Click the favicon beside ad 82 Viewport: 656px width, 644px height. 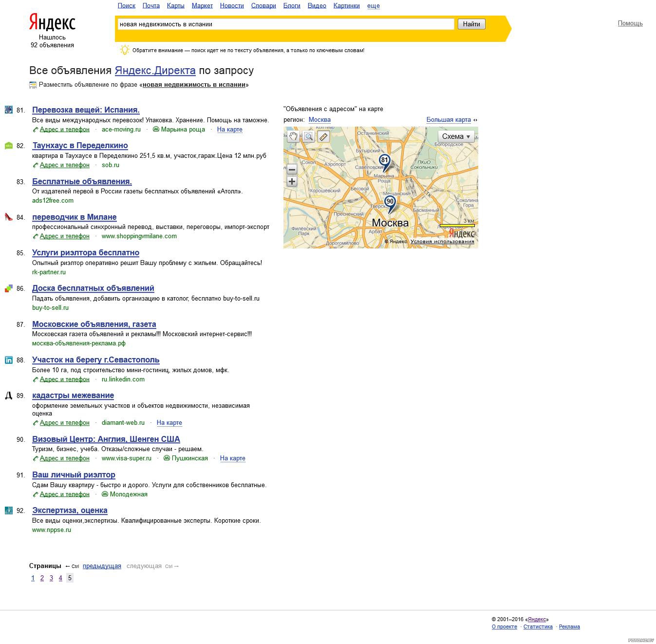(9, 145)
